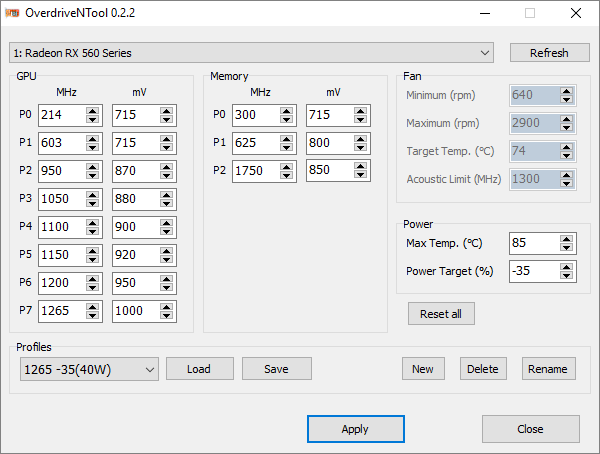
Task: Decrease GPU P1 mV with down arrow
Action: tap(166, 147)
